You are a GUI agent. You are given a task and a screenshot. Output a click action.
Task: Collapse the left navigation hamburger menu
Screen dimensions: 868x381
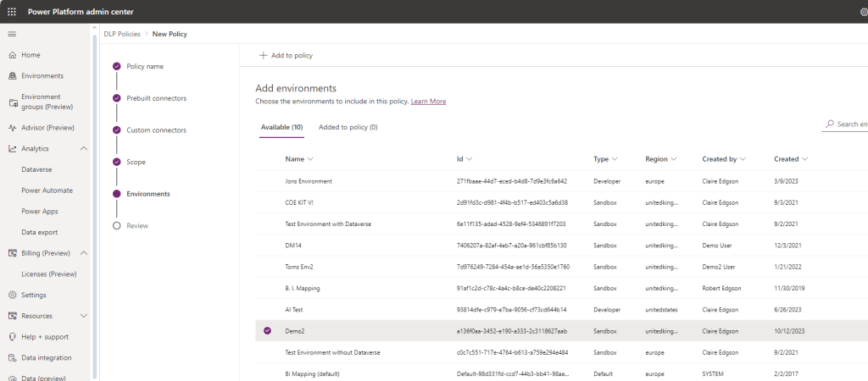(12, 34)
